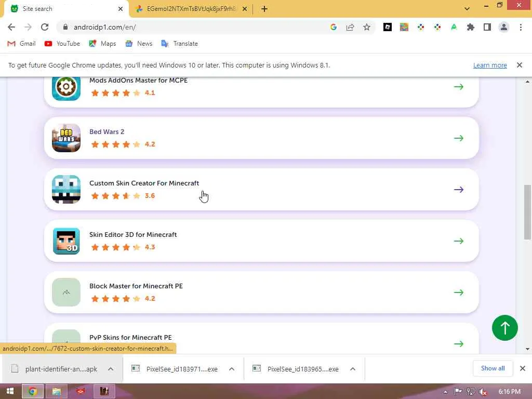Click Show all downloads button
Screen dimensions: 532x399
click(493, 368)
